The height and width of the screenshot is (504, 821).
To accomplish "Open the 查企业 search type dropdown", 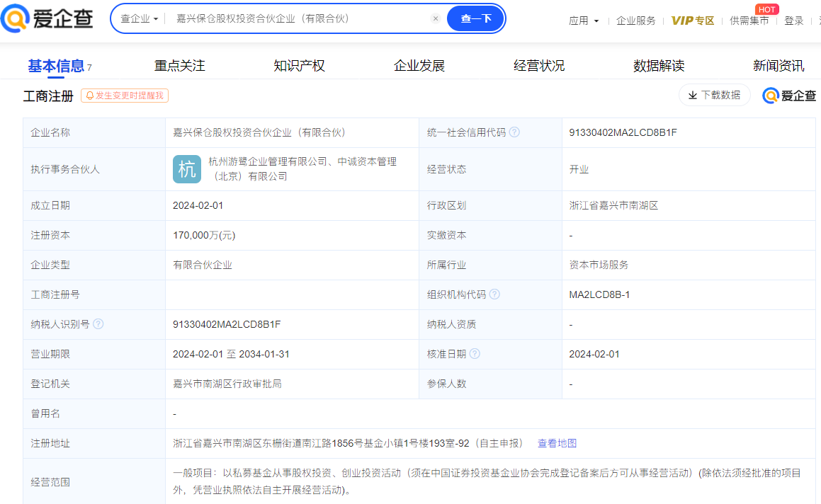I will [140, 18].
